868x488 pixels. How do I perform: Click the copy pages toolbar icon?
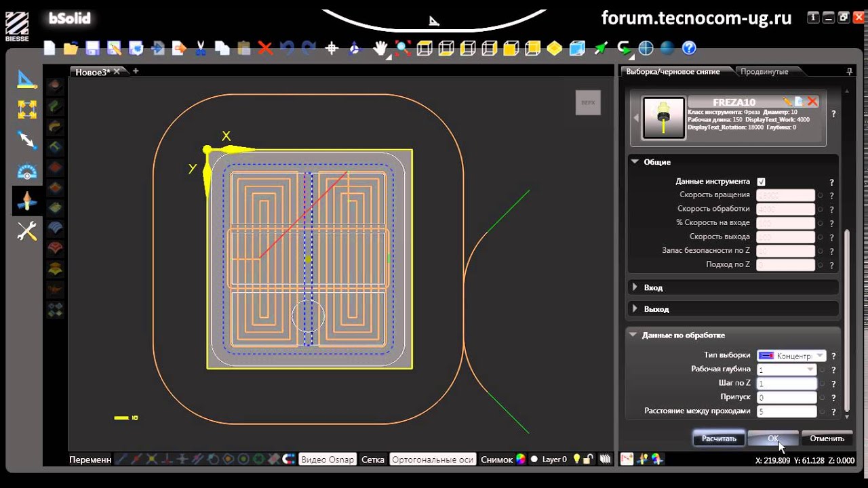[x=222, y=48]
